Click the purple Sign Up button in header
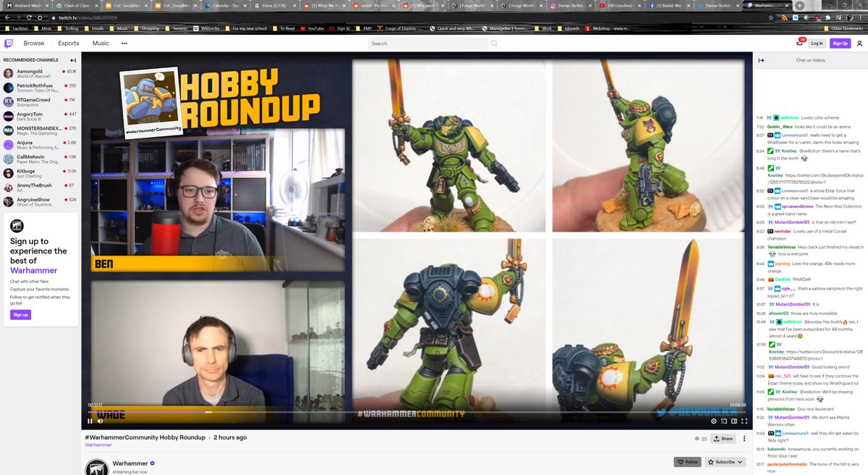The image size is (868, 475). pyautogui.click(x=840, y=43)
